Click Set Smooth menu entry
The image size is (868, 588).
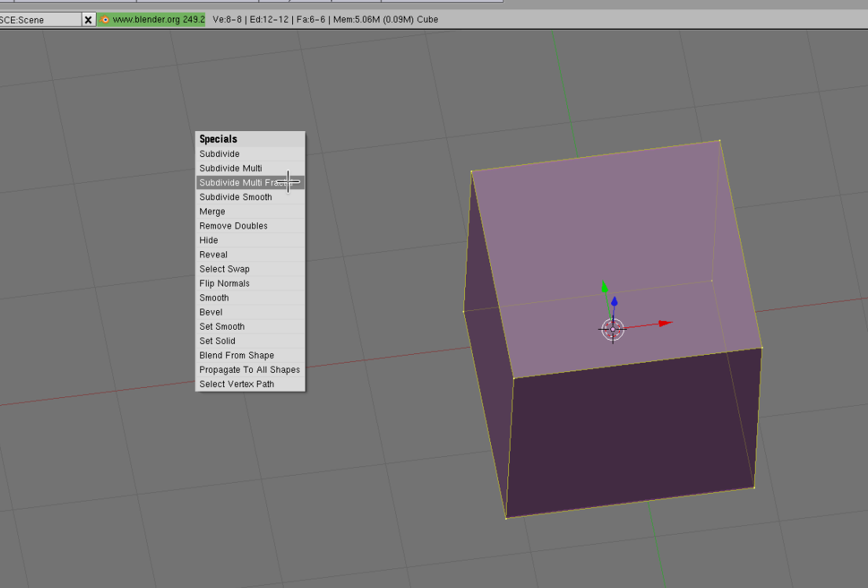click(251, 327)
